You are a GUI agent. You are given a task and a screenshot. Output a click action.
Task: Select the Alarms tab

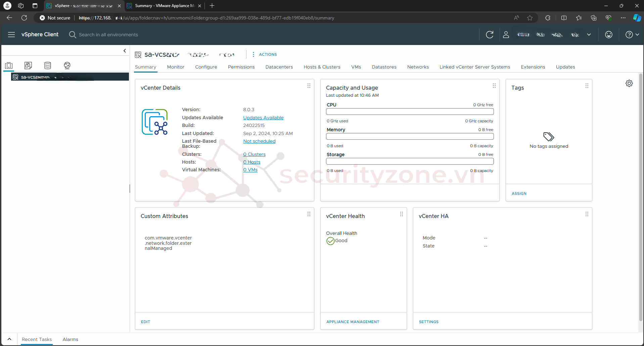70,339
